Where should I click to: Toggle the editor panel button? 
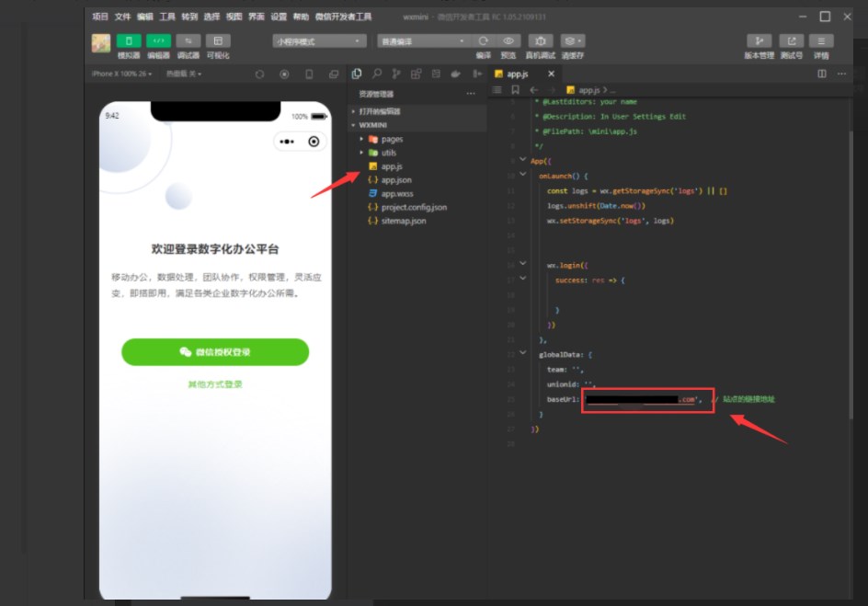click(x=158, y=41)
